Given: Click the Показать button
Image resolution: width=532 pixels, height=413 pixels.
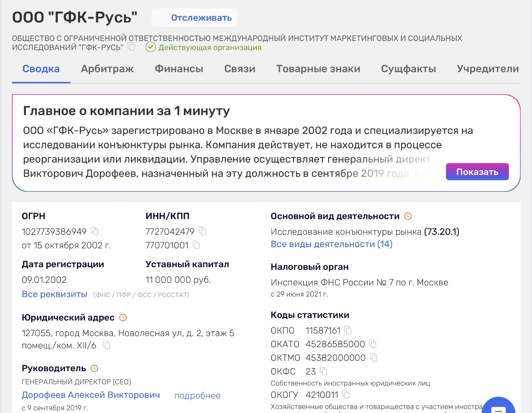Looking at the screenshot, I should pyautogui.click(x=477, y=172).
